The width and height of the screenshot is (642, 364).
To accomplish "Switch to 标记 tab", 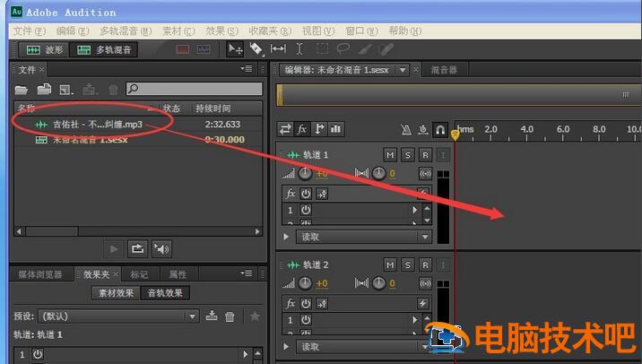I will 139,274.
